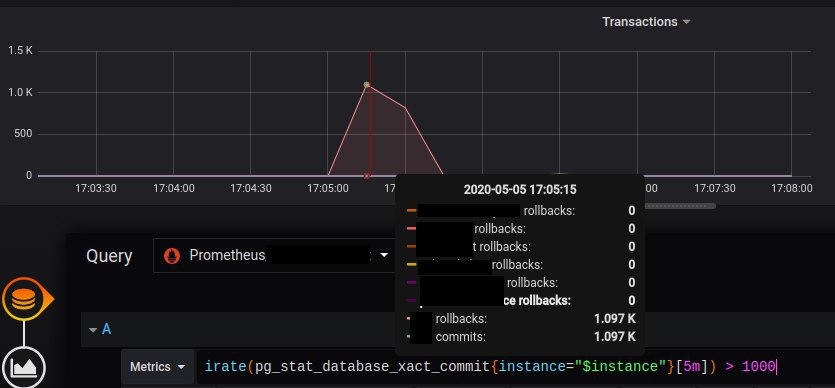Screen dimensions: 835x388
Task: Click the 17:08:00 time axis label
Action: coord(792,188)
